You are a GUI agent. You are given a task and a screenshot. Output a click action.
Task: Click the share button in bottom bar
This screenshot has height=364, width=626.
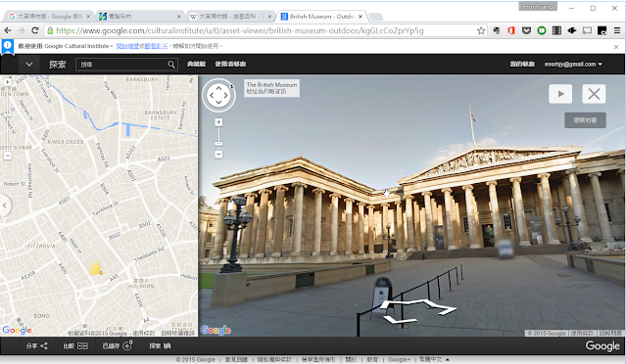(x=36, y=346)
